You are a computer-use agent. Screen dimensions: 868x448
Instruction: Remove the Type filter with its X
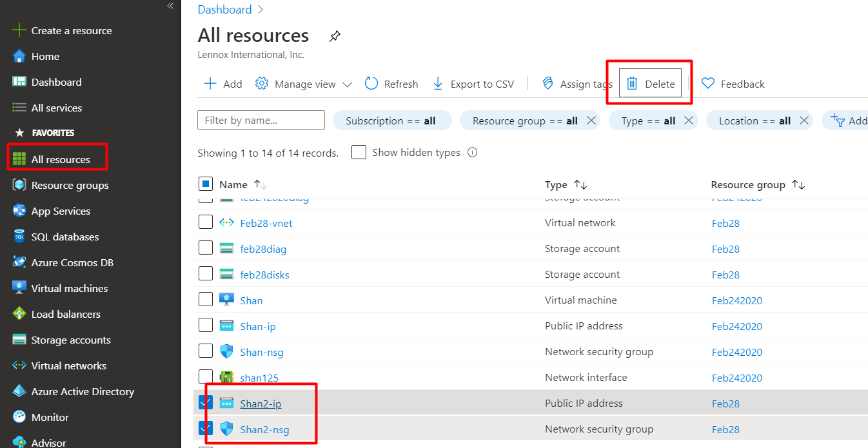pyautogui.click(x=688, y=121)
